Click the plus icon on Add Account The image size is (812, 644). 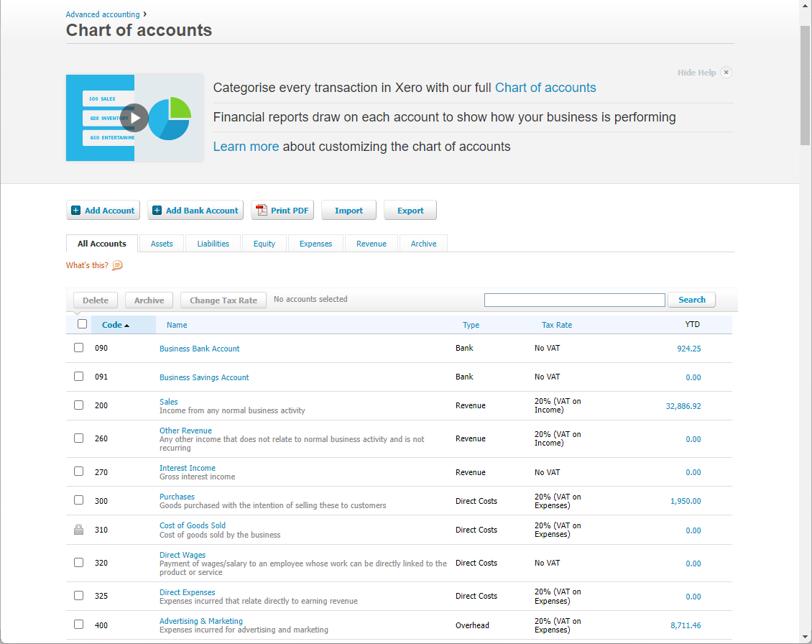pyautogui.click(x=75, y=210)
